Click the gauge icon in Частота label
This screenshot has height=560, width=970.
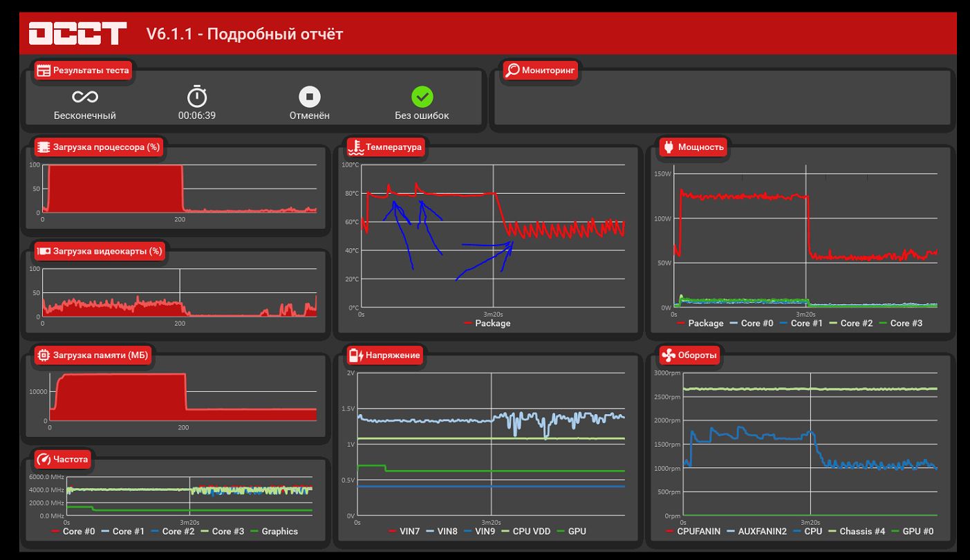(x=44, y=459)
